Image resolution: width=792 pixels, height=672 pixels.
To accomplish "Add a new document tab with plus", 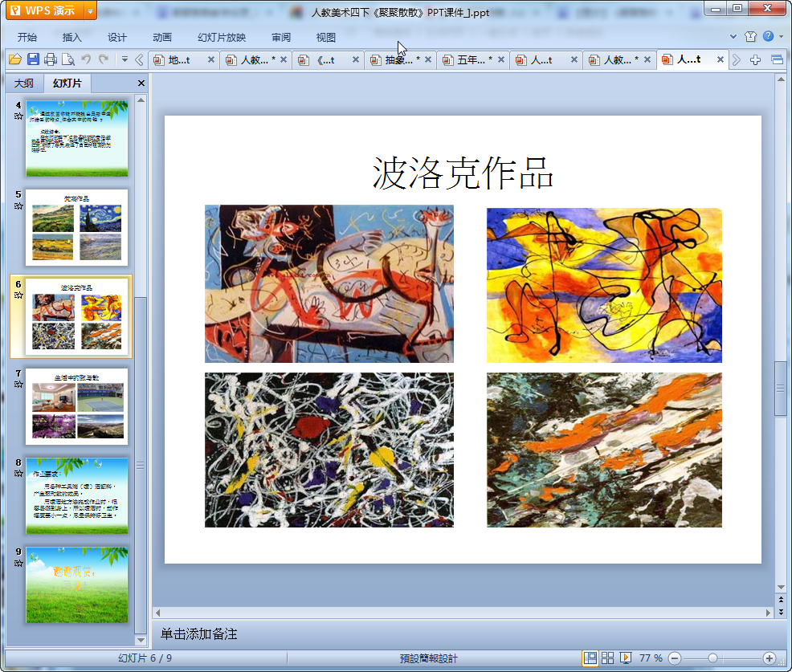I will [x=755, y=60].
